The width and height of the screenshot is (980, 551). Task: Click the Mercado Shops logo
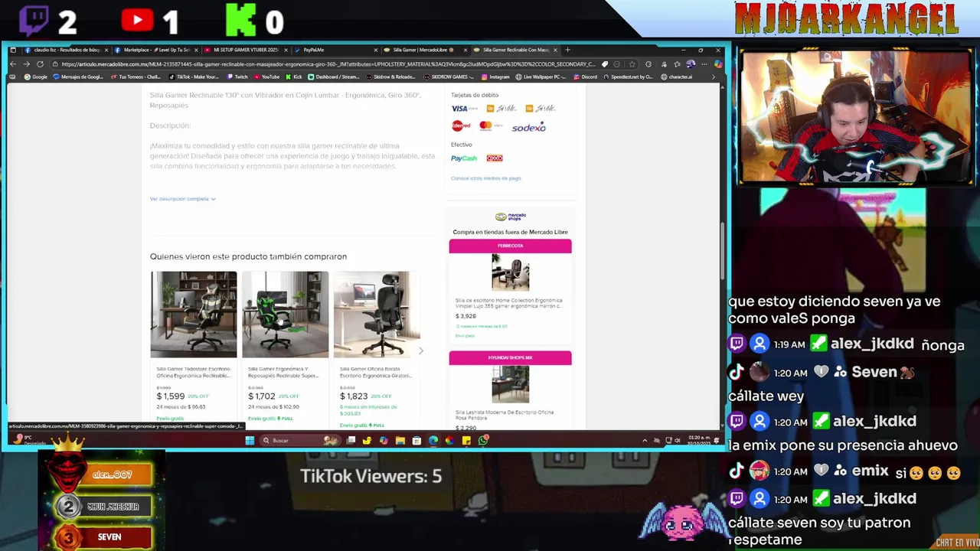click(x=510, y=217)
